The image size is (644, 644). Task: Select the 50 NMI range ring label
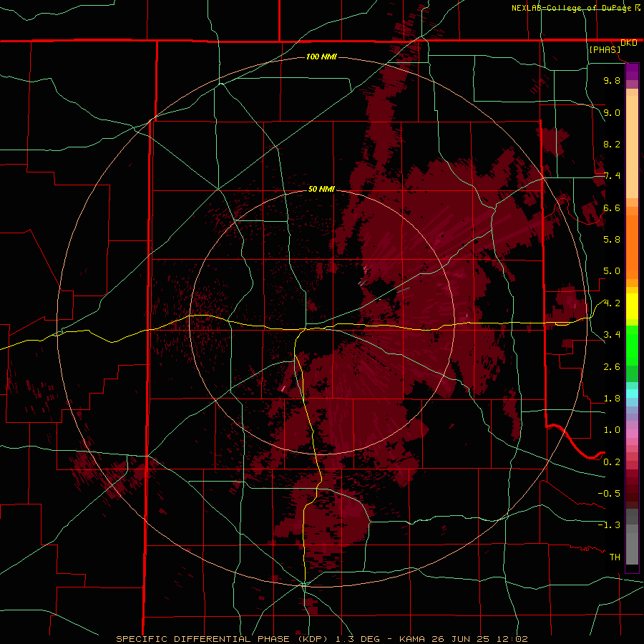pos(321,189)
